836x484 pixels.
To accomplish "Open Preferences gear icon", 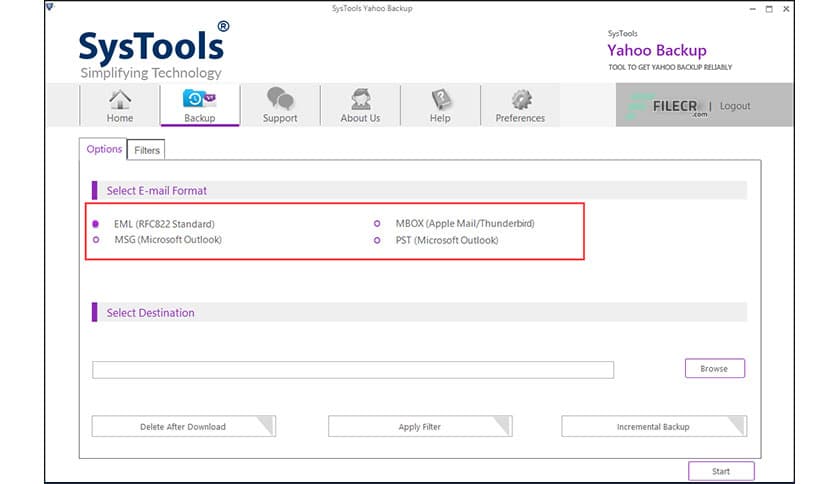I will coord(520,106).
